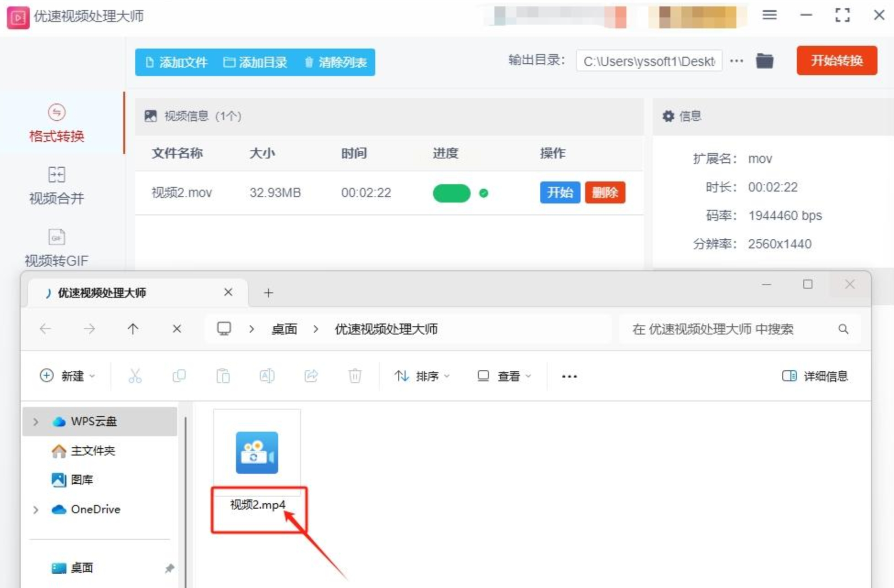Select the 视频2.mp4 file thumbnail
Viewport: 894px width, 588px height.
[x=257, y=453]
